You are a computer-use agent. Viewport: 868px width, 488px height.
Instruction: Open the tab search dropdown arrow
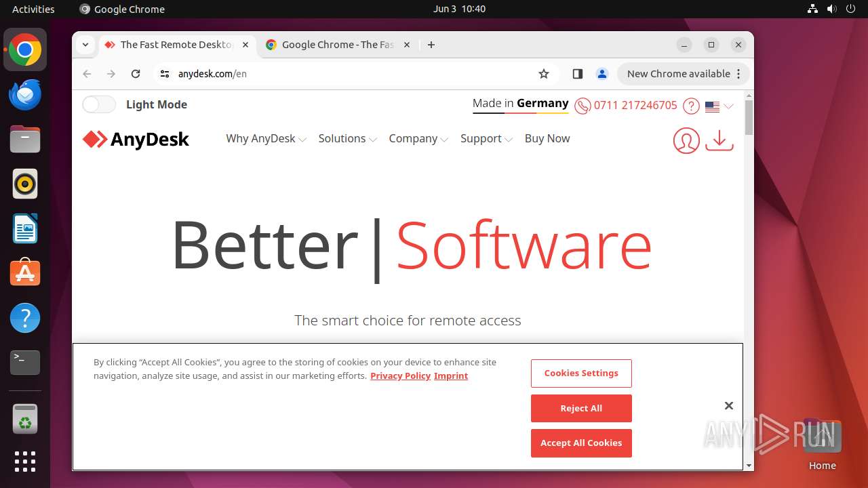coord(85,45)
